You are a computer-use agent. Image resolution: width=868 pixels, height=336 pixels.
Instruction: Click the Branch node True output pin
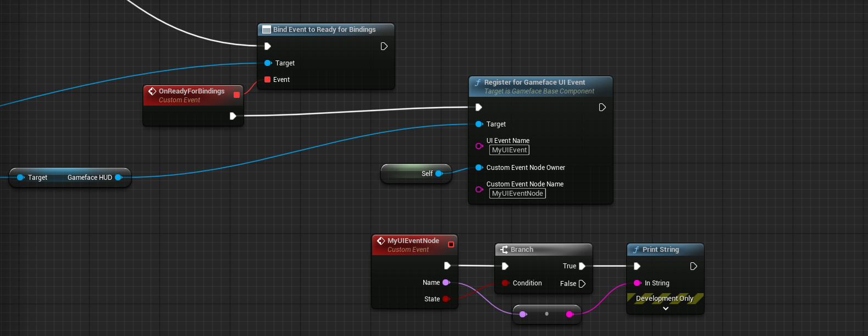coord(582,266)
